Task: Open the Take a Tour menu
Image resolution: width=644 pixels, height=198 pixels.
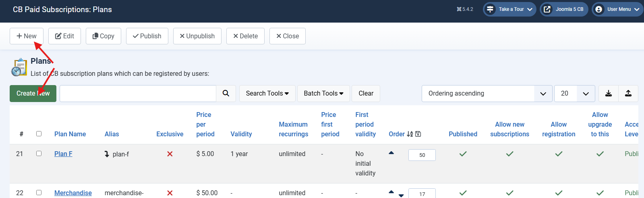Action: click(x=509, y=9)
